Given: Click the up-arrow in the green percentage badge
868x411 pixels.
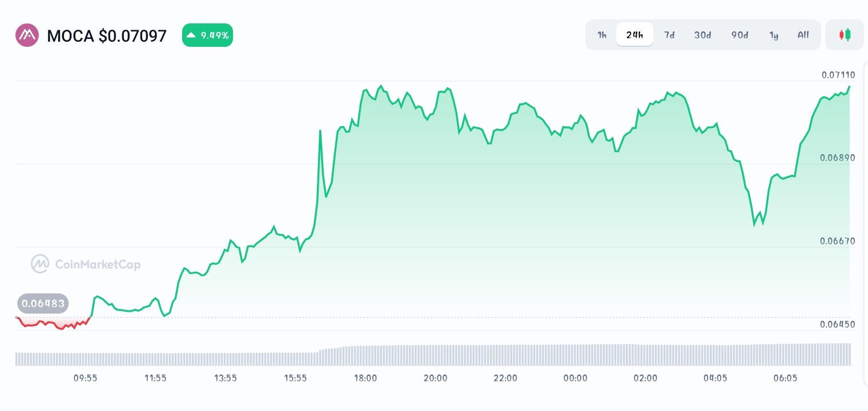Looking at the screenshot, I should click(191, 35).
